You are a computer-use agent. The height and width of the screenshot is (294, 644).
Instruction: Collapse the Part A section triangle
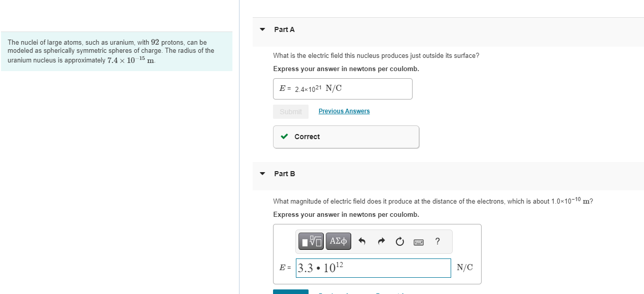click(262, 29)
